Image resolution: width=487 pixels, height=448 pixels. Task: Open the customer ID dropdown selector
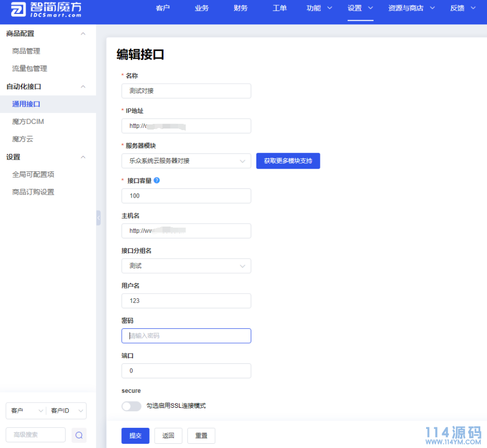(x=66, y=411)
